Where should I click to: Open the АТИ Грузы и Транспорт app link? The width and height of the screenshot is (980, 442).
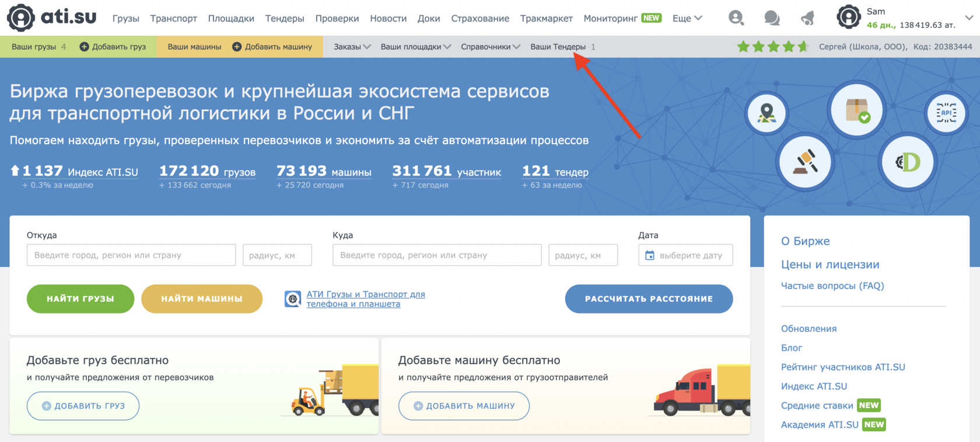click(x=366, y=299)
